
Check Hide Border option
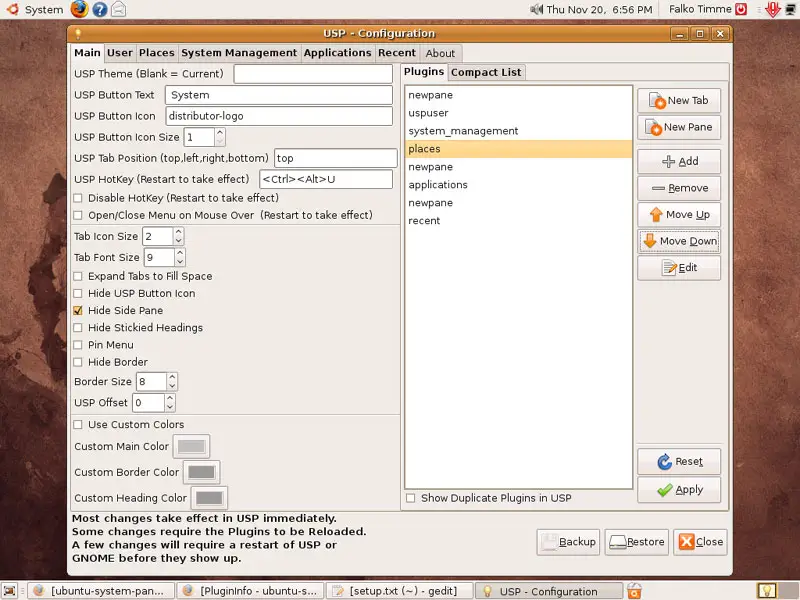pos(78,362)
